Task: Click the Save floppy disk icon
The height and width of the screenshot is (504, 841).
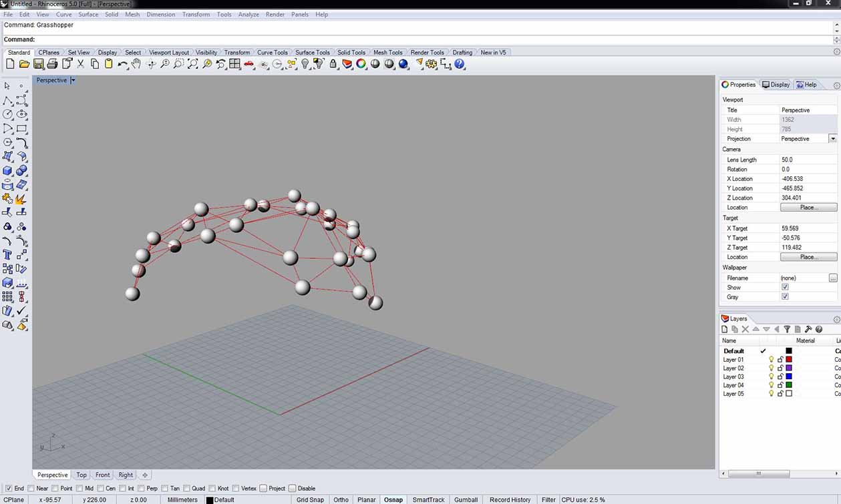Action: [39, 64]
